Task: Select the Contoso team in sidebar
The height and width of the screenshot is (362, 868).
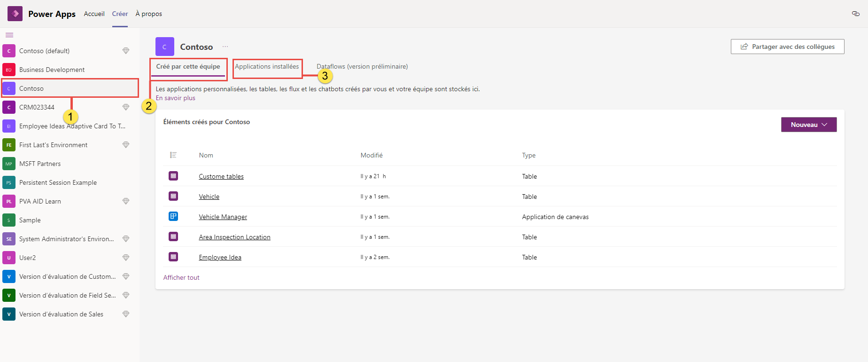Action: (70, 88)
